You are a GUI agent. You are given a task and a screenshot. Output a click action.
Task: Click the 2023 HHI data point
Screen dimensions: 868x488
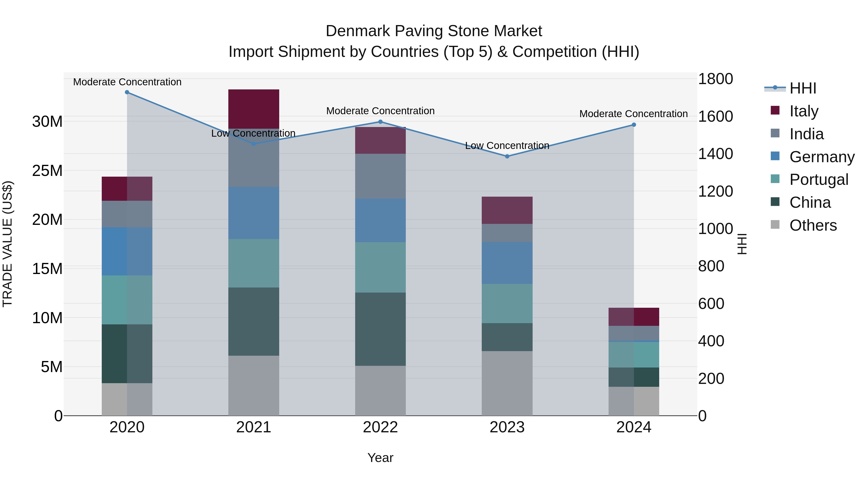(507, 156)
